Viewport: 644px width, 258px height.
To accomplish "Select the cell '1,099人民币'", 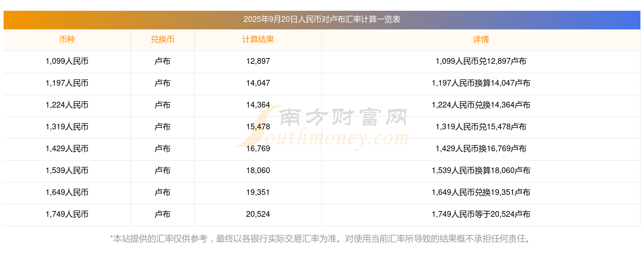I will [x=67, y=61].
